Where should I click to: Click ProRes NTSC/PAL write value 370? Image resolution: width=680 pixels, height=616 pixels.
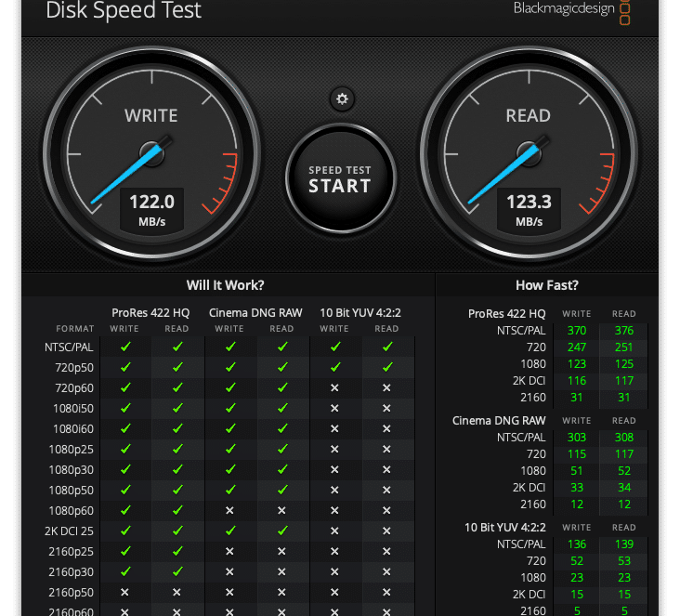(x=577, y=331)
